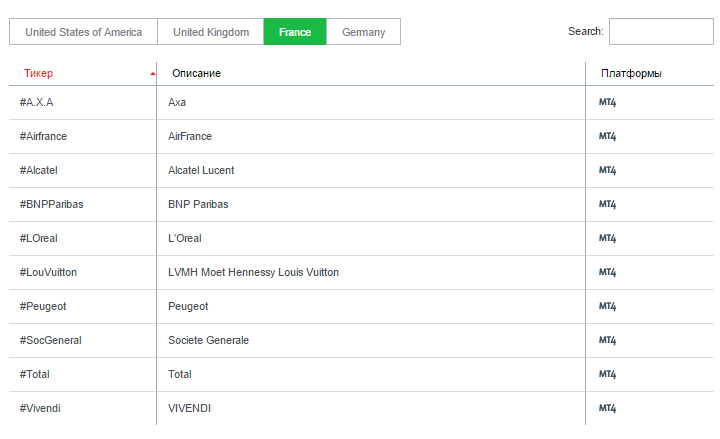Viewport: 720px width, 439px height.
Task: Sort by Платформы column header
Action: point(631,73)
